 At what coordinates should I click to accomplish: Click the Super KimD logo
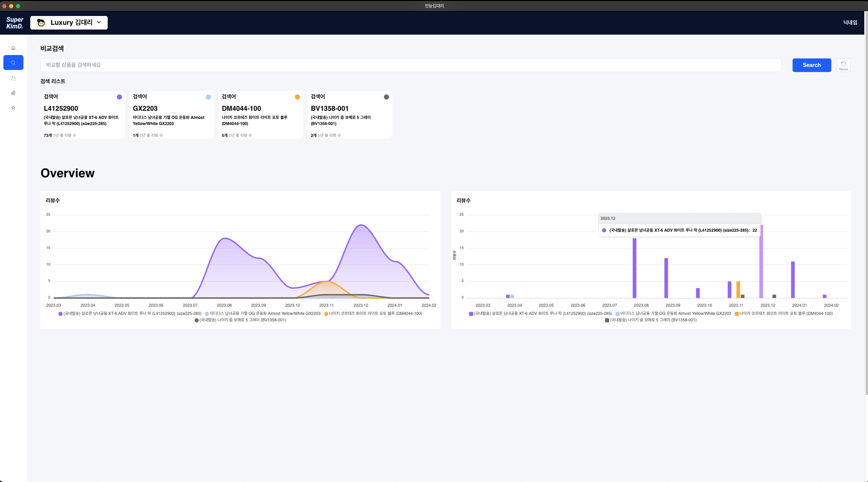point(15,23)
